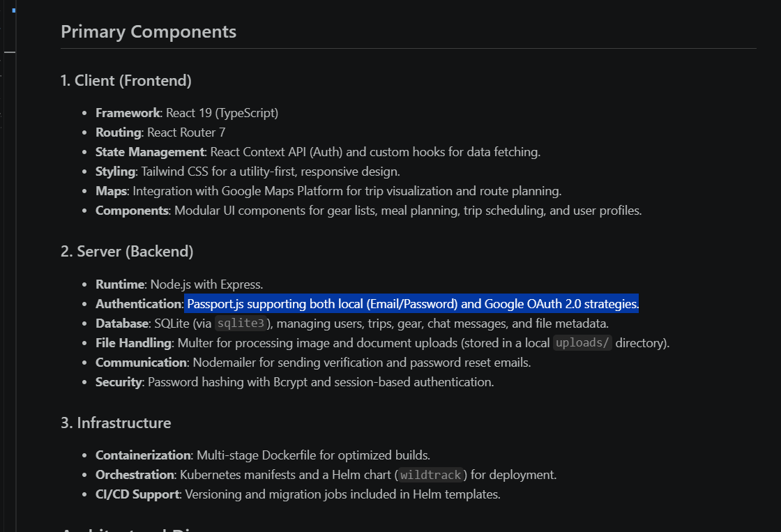Click the bold "State Management" label
The image size is (781, 532).
click(x=150, y=152)
